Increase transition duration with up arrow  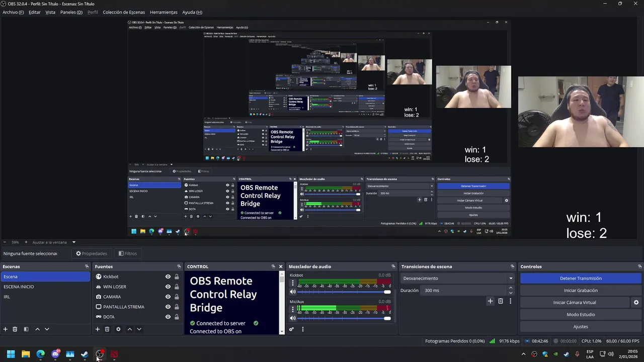[x=511, y=288]
